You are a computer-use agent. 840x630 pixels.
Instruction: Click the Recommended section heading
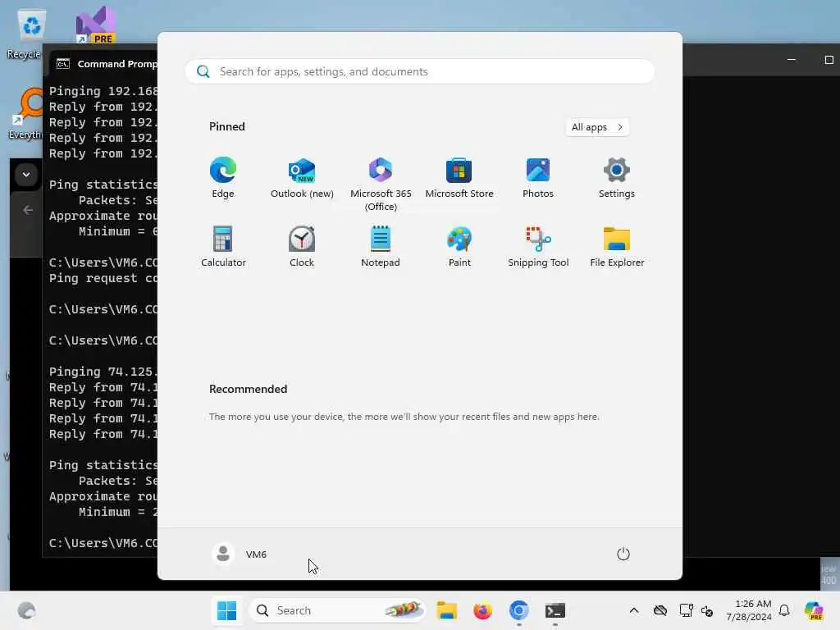(248, 389)
